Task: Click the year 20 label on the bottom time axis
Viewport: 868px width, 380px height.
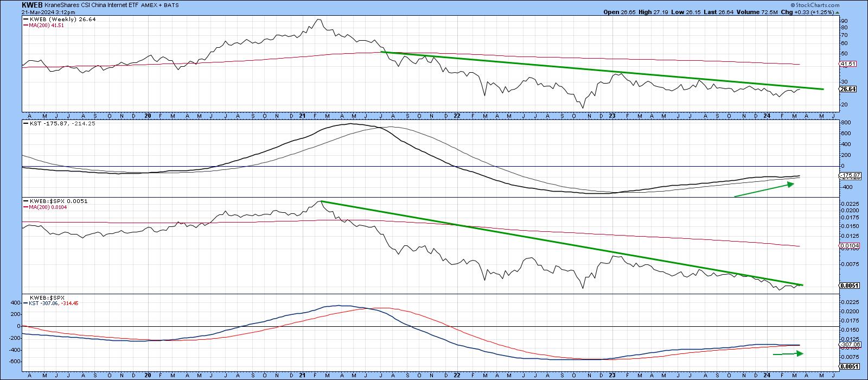Action: click(148, 376)
